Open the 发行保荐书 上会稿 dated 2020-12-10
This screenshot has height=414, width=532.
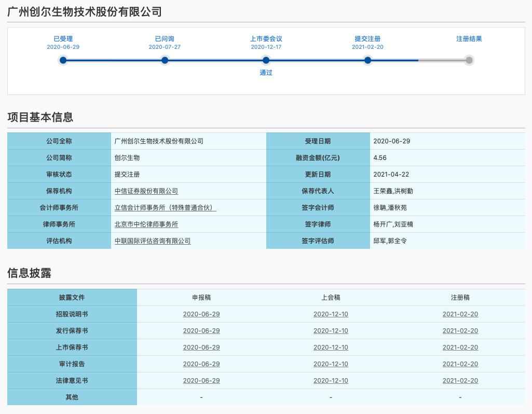click(x=331, y=330)
